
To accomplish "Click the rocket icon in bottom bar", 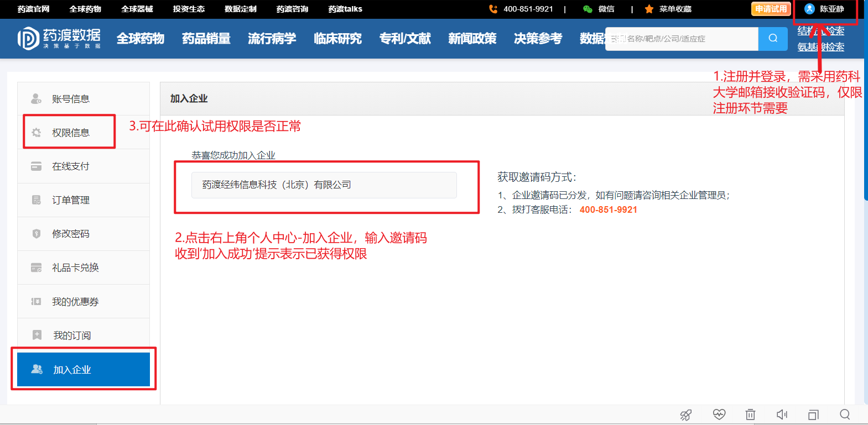I will pyautogui.click(x=686, y=415).
